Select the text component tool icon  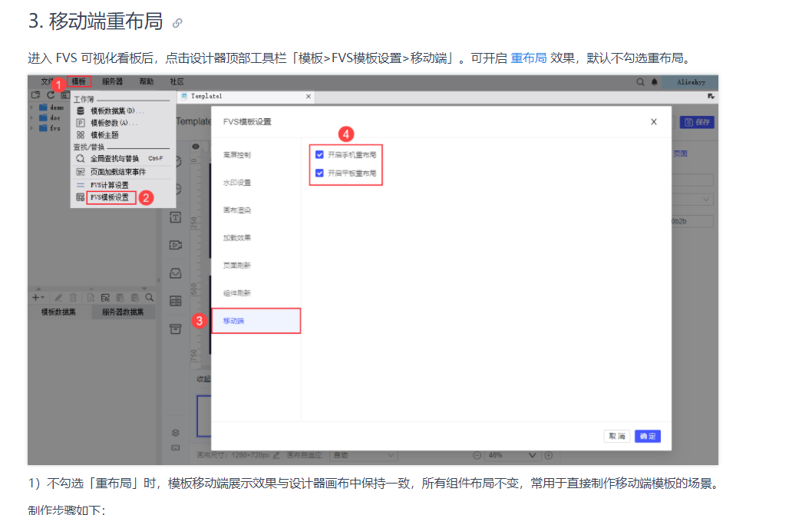[176, 218]
